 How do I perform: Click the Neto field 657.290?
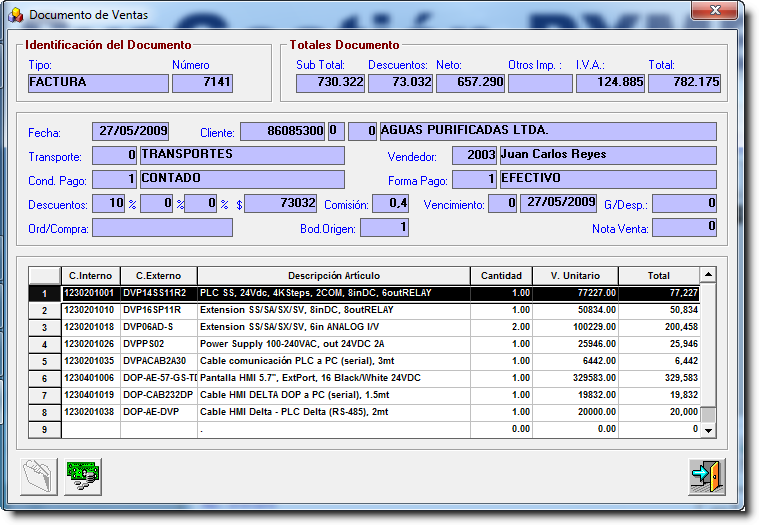(470, 83)
